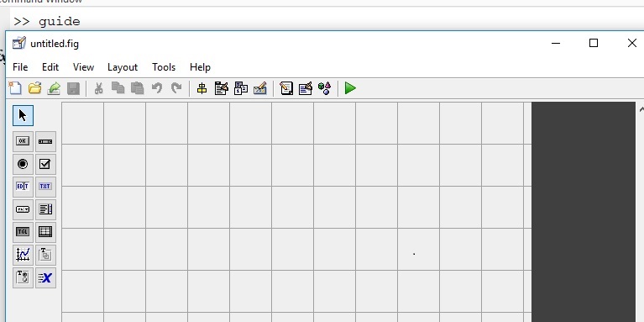This screenshot has width=644, height=322.
Task: Click the Open file folder icon
Action: tap(35, 88)
